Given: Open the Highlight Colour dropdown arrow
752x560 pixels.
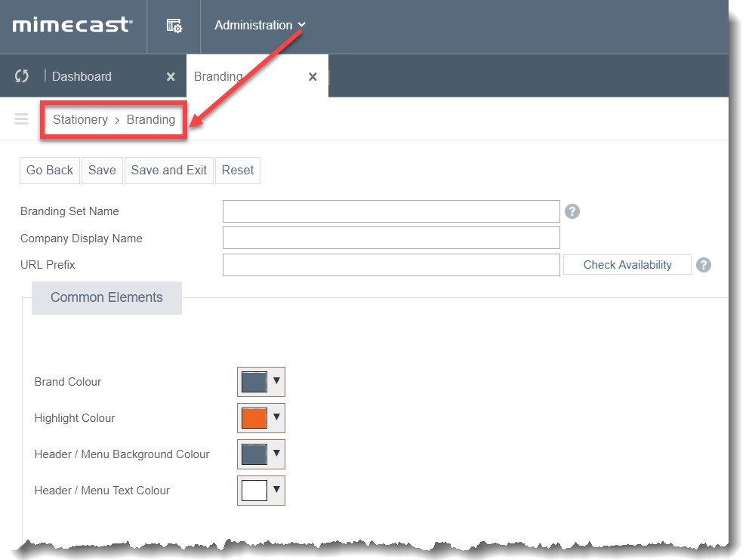Looking at the screenshot, I should [276, 418].
